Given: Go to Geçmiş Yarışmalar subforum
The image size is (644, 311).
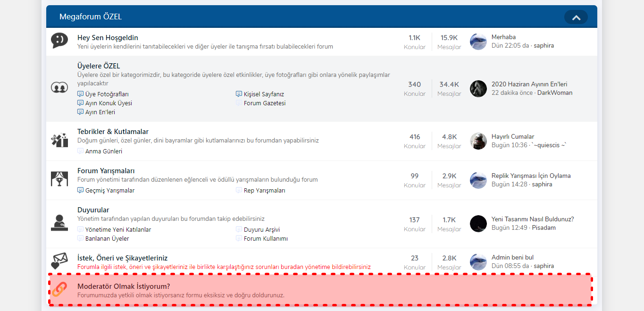Looking at the screenshot, I should click(x=110, y=191).
